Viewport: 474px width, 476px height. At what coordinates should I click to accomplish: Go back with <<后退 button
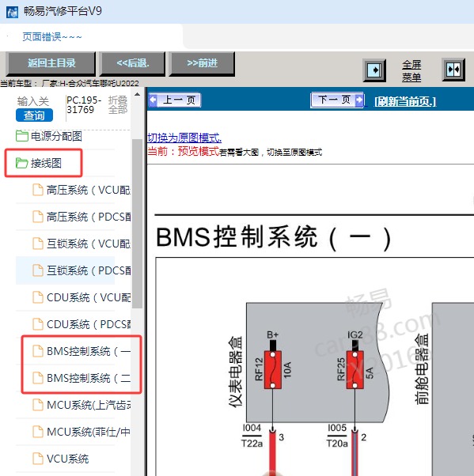[x=133, y=63]
